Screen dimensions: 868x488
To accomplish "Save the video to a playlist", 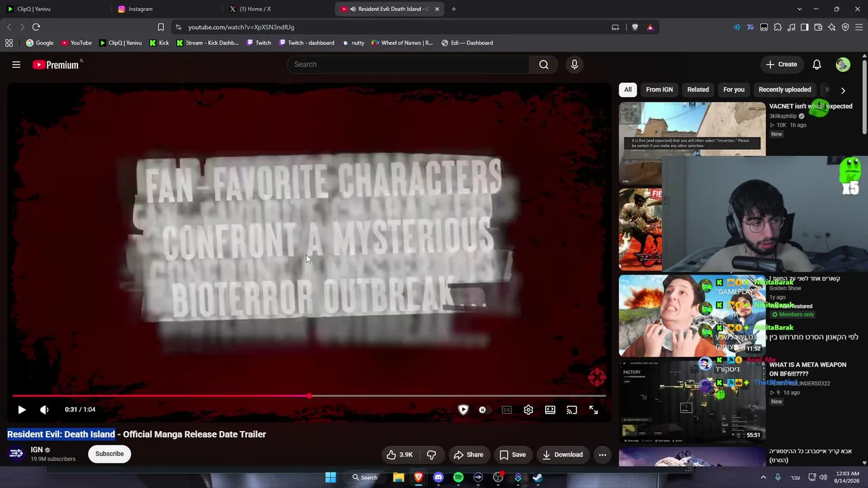I will 513,455.
